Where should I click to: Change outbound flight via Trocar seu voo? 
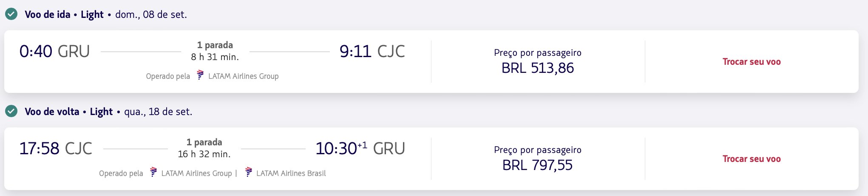pos(752,62)
